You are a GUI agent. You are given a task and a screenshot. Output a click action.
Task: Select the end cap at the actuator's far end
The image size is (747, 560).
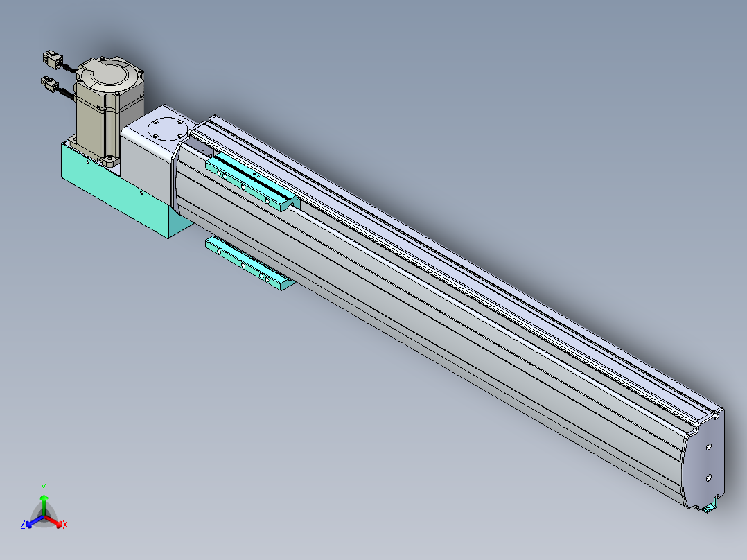(703, 460)
